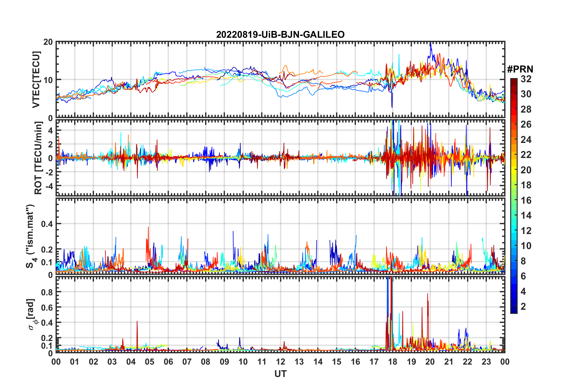Select colorbar tick label 8

point(523,261)
